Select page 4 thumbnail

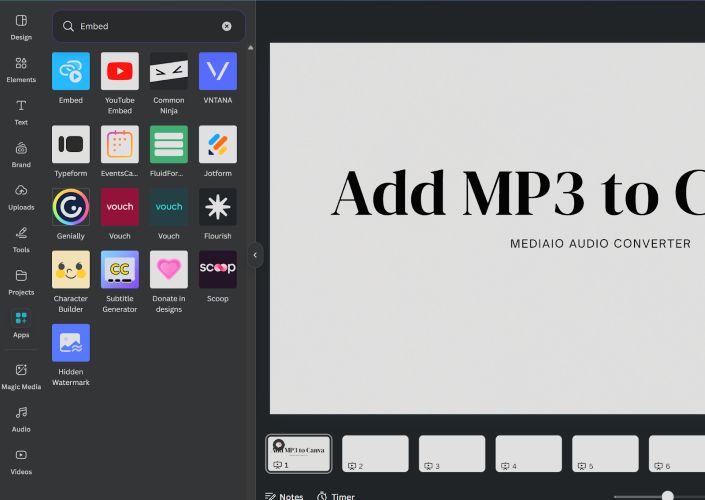[x=529, y=454]
